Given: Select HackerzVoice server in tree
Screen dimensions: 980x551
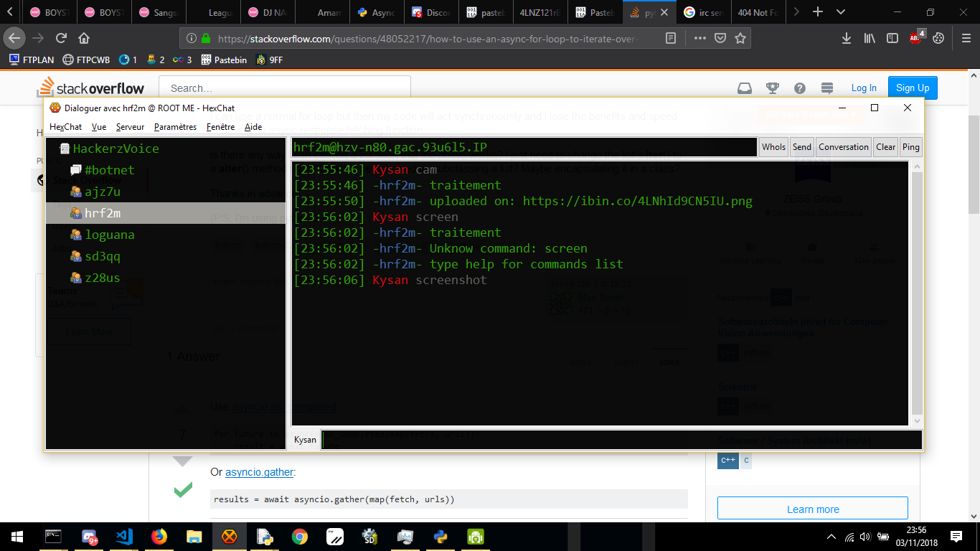Looking at the screenshot, I should (x=116, y=149).
